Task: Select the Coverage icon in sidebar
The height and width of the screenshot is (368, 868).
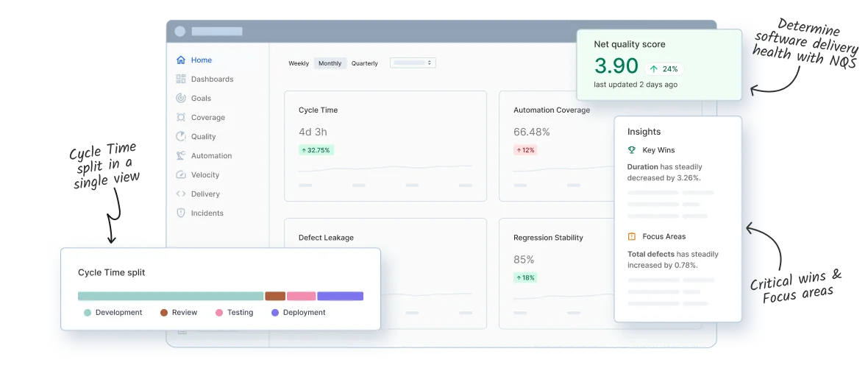Action: coord(181,118)
